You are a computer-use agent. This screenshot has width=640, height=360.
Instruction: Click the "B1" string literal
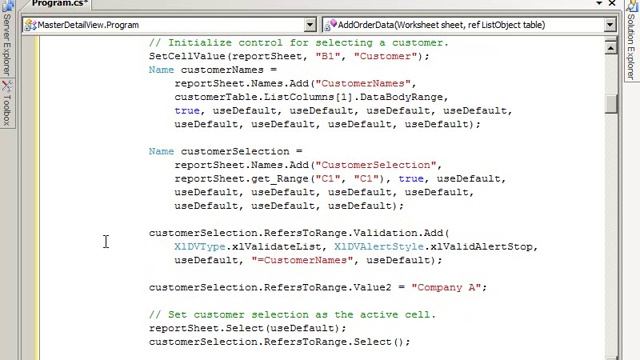328,56
